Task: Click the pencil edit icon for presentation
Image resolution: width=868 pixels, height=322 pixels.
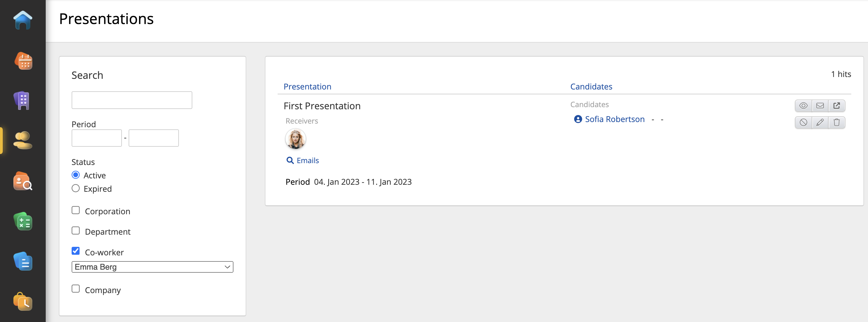Action: [x=820, y=122]
